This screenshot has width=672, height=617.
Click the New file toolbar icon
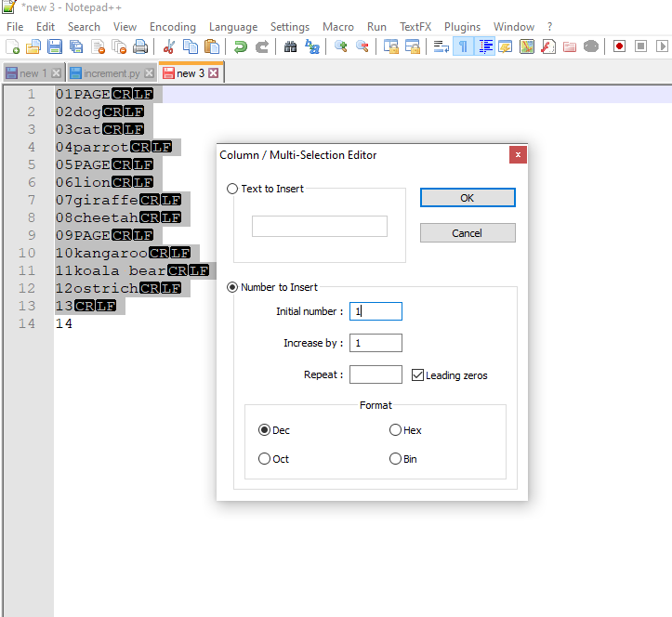click(12, 46)
